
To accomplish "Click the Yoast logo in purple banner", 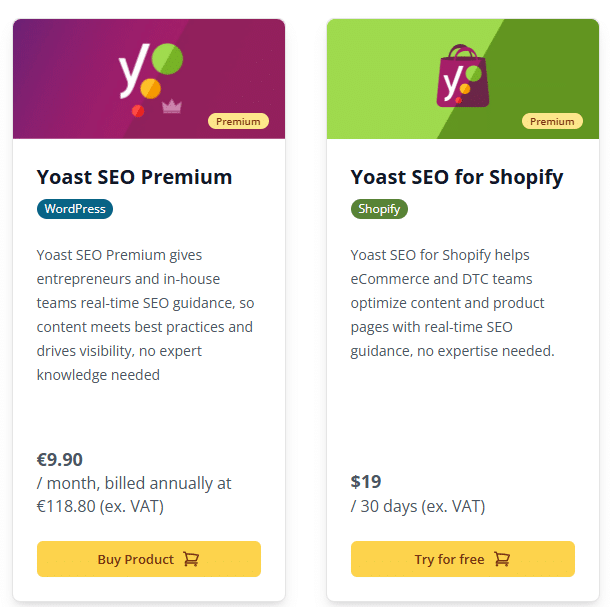I will pyautogui.click(x=148, y=73).
